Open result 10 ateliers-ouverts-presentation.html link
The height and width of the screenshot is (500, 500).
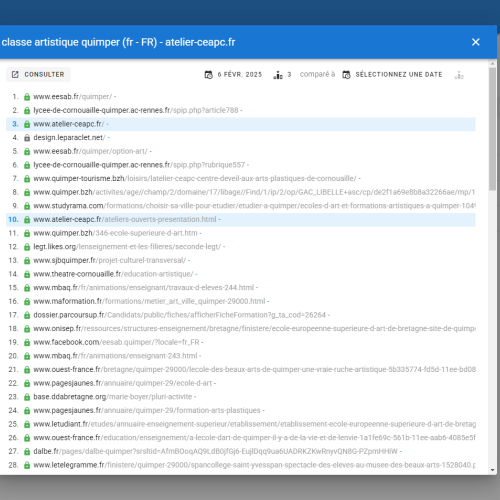[x=125, y=219]
